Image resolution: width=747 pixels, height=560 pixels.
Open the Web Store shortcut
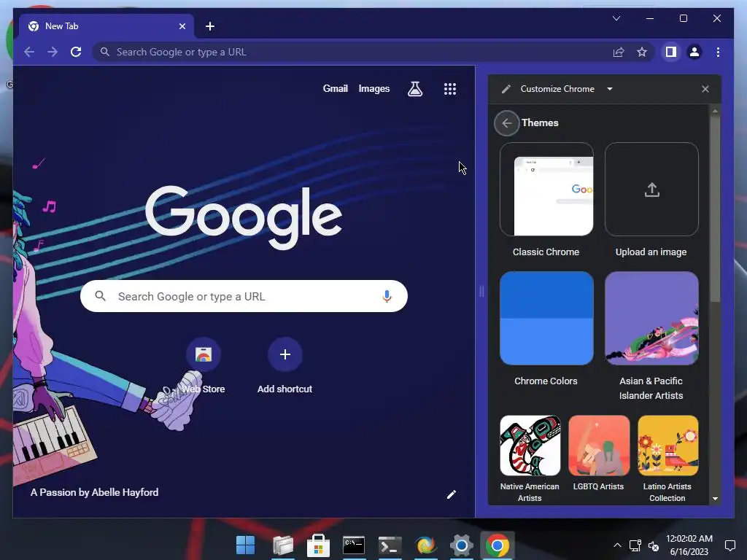coord(204,366)
